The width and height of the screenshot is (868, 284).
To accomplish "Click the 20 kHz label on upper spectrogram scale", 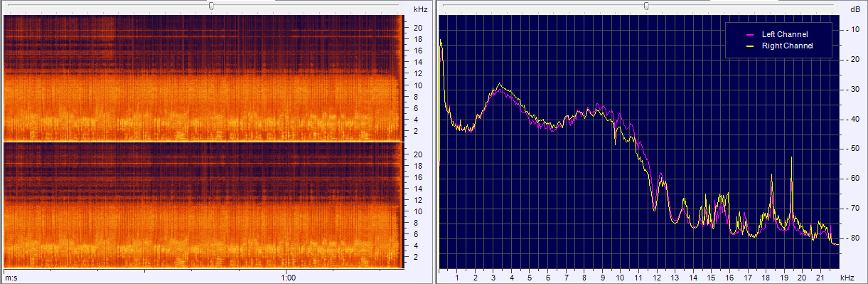I will [x=419, y=28].
